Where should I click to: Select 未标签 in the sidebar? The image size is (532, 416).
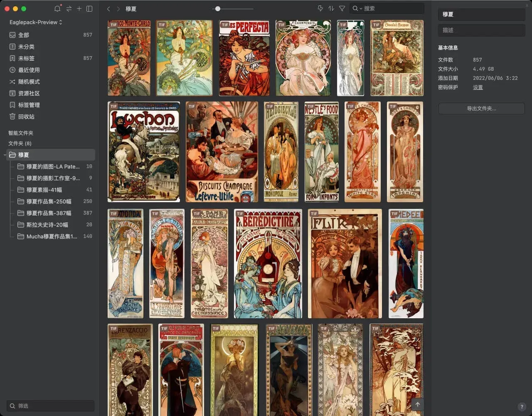pos(51,58)
